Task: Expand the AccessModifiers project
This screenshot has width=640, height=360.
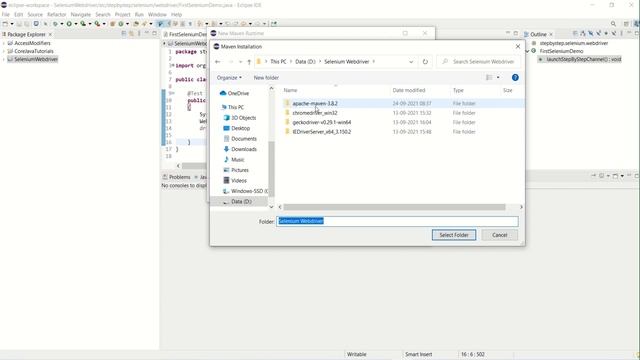Action: (x=4, y=43)
